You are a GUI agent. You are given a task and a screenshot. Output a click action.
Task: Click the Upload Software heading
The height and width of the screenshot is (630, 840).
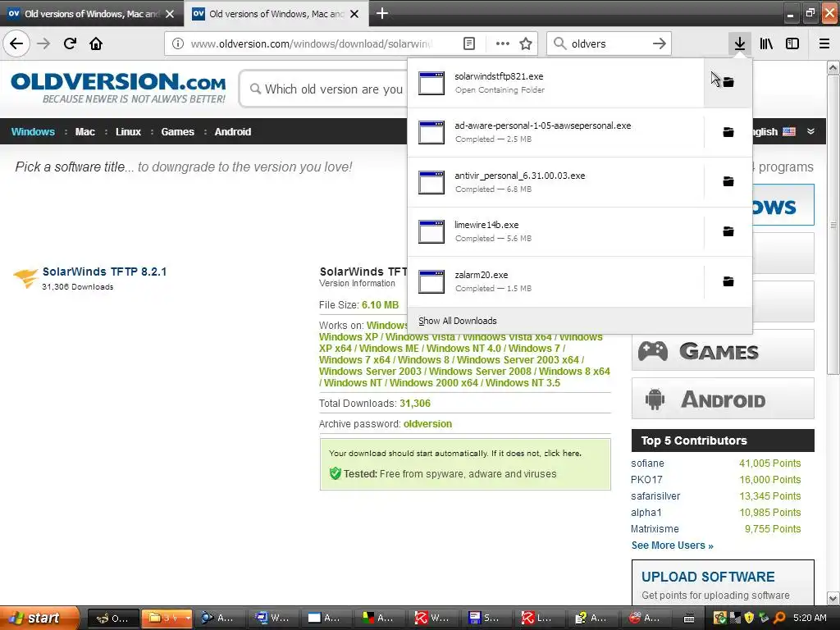(x=708, y=577)
